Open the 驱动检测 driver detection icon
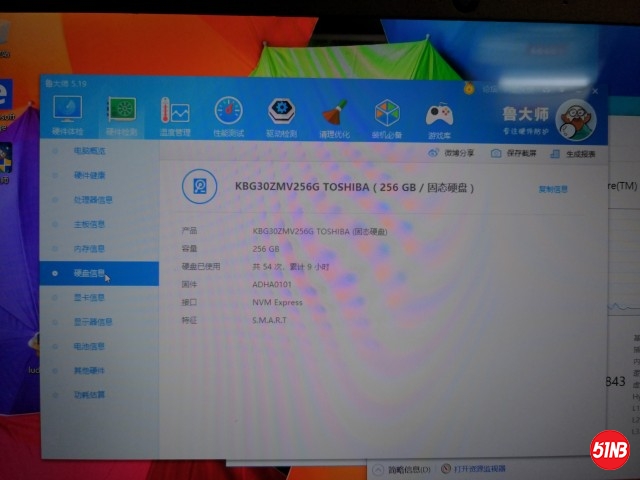Image resolution: width=640 pixels, height=480 pixels. coord(281,113)
